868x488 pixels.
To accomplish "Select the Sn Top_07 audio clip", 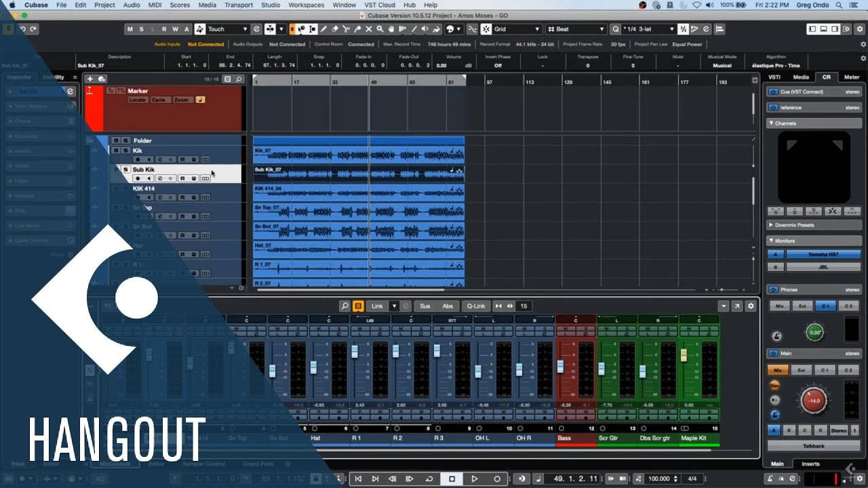I will tap(358, 211).
